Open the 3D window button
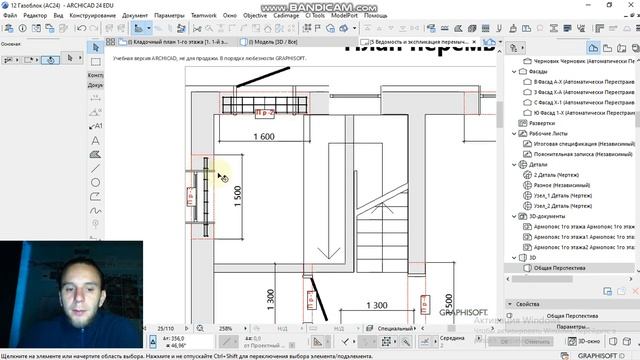Image resolution: width=640 pixels, height=360 pixels. (x=584, y=341)
